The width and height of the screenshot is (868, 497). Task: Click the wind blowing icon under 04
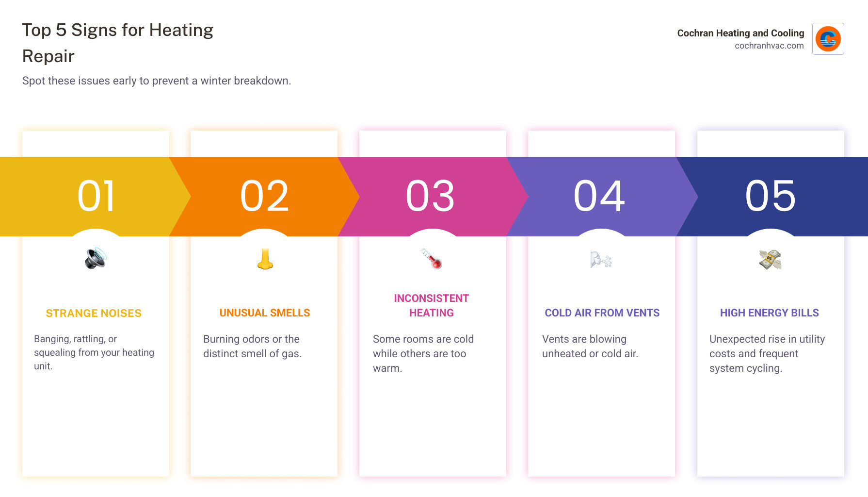coord(601,260)
